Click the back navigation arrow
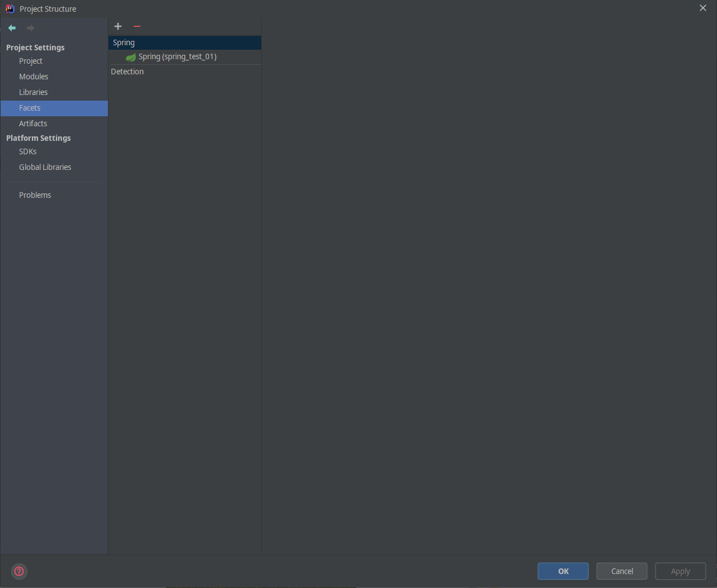This screenshot has width=717, height=588. click(x=12, y=28)
